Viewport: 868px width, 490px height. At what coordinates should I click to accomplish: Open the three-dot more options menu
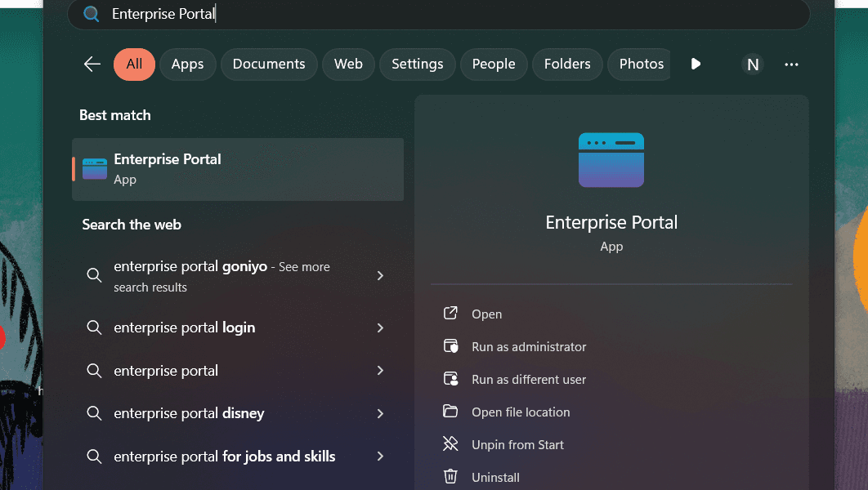792,65
